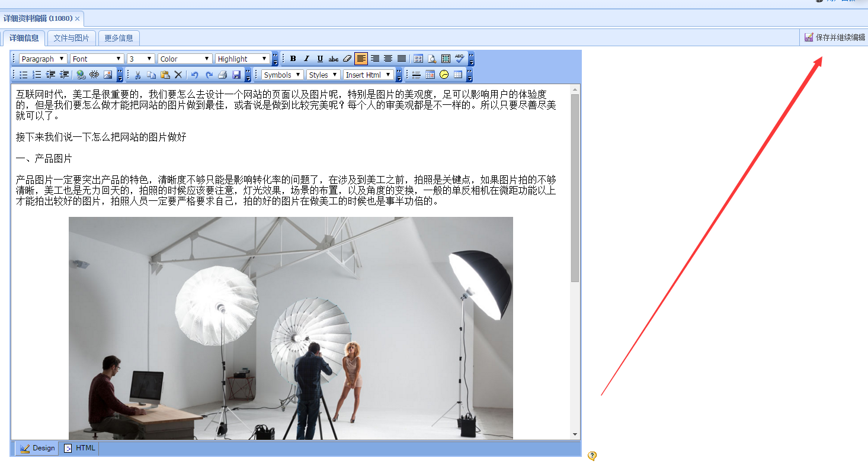The height and width of the screenshot is (464, 868).
Task: Open the 更多信息 tab
Action: pos(118,38)
